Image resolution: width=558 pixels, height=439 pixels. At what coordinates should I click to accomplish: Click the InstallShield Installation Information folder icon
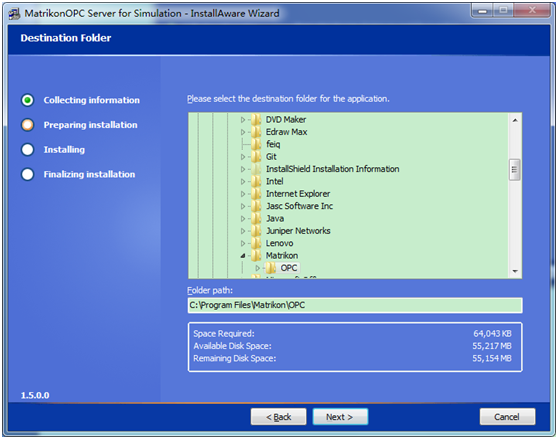(256, 169)
